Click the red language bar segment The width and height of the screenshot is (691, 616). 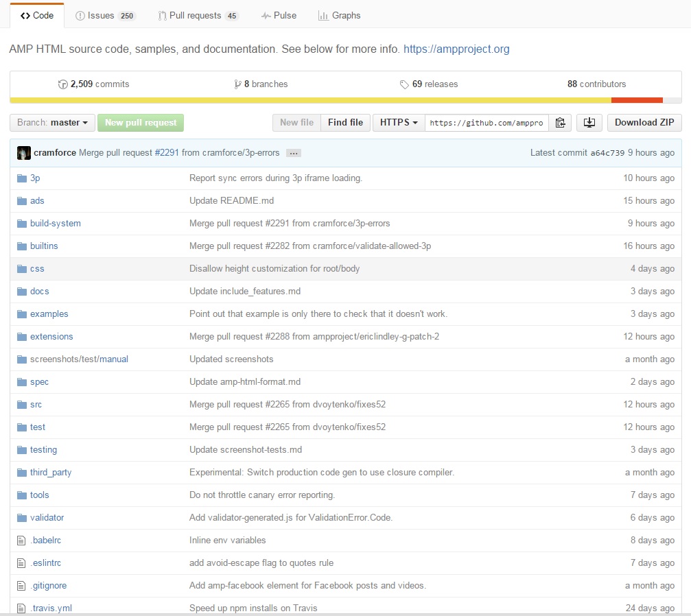pyautogui.click(x=637, y=100)
